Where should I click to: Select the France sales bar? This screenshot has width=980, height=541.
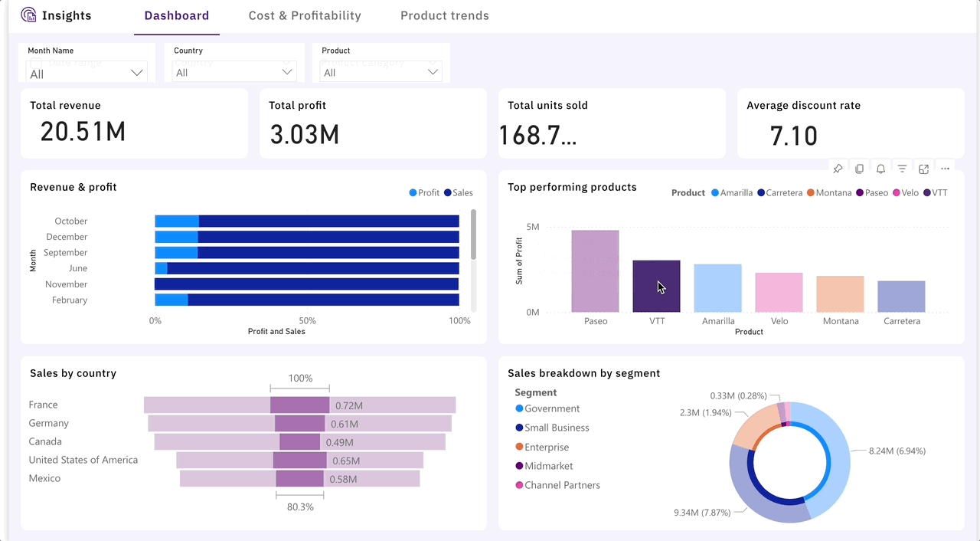pos(299,405)
